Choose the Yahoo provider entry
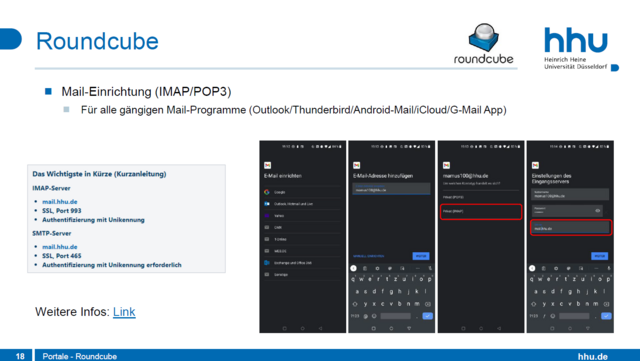 click(302, 215)
